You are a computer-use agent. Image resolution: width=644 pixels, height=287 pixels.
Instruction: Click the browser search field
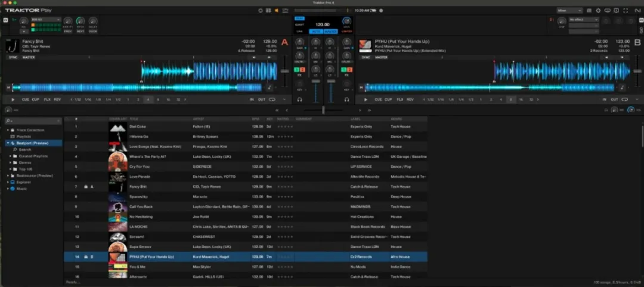pyautogui.click(x=33, y=121)
